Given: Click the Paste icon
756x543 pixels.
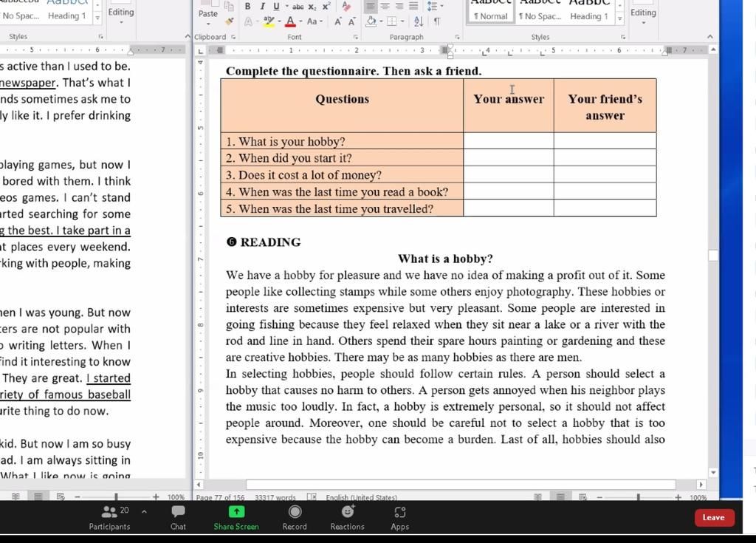Looking at the screenshot, I should 207,4.
